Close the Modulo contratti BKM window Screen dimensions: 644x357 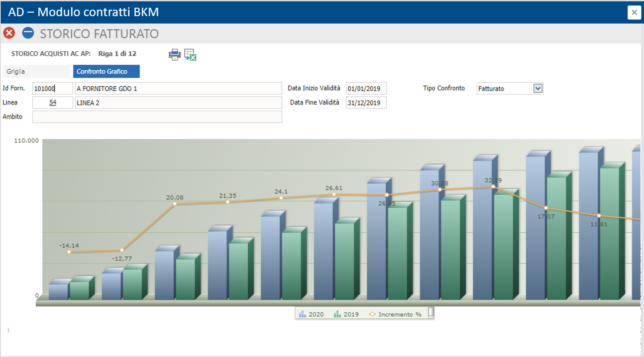click(x=634, y=13)
